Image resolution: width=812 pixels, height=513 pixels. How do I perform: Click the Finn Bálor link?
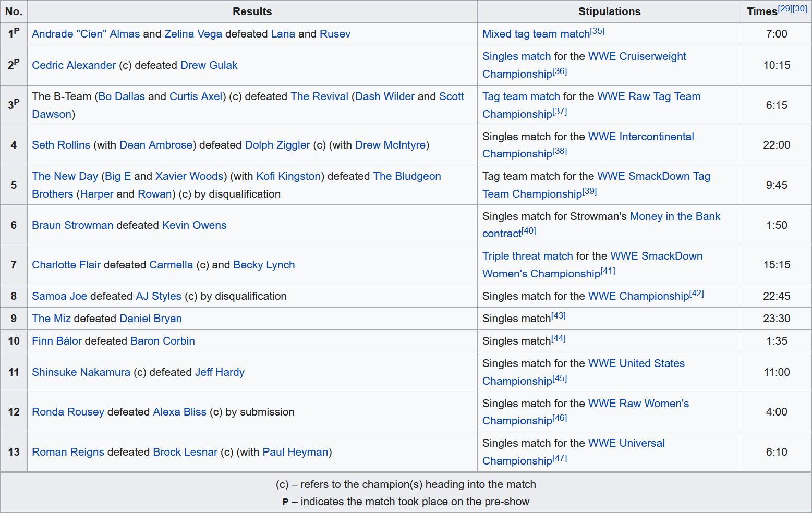click(56, 341)
